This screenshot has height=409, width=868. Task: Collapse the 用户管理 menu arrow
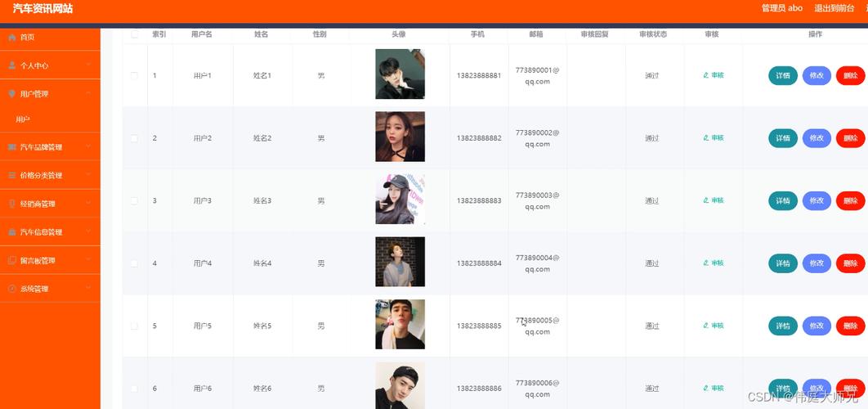point(88,93)
